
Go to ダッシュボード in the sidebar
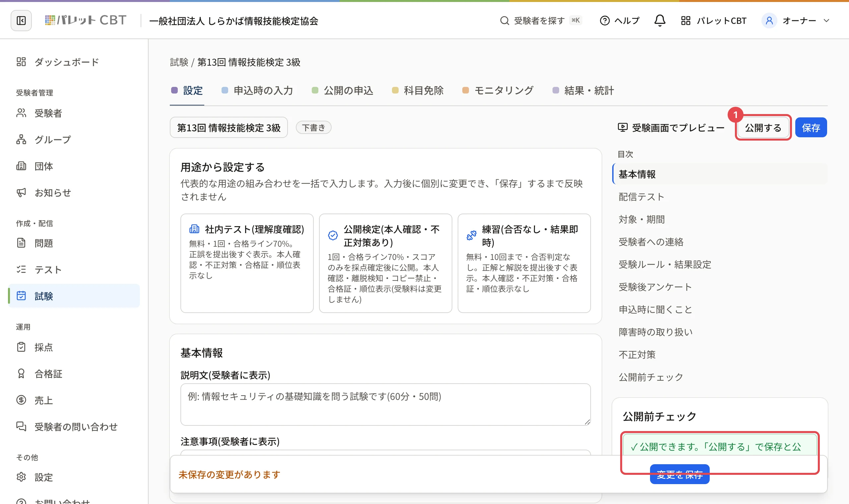(74, 62)
